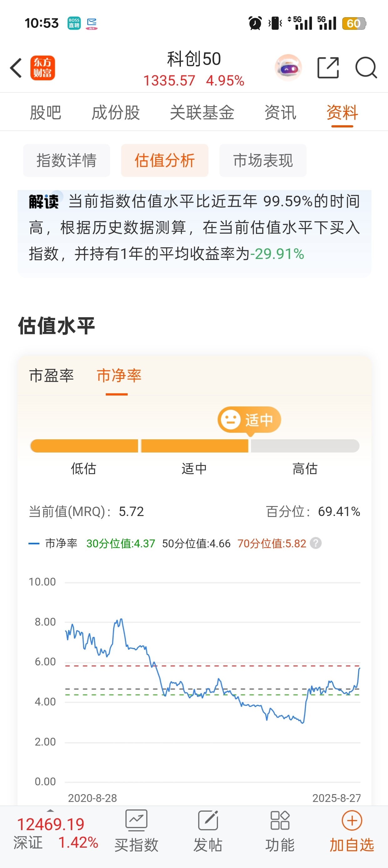Select the 指数详情 chip
Screen dimensions: 388x868
pyautogui.click(x=67, y=160)
